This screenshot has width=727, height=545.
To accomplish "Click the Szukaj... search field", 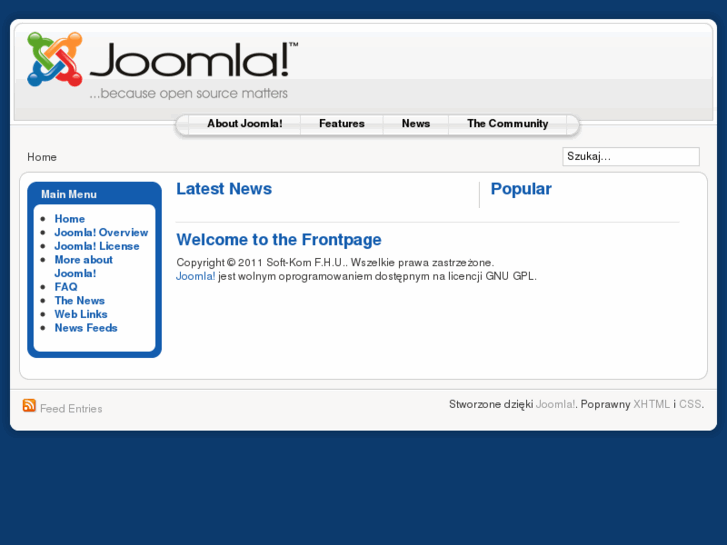I will pos(631,156).
